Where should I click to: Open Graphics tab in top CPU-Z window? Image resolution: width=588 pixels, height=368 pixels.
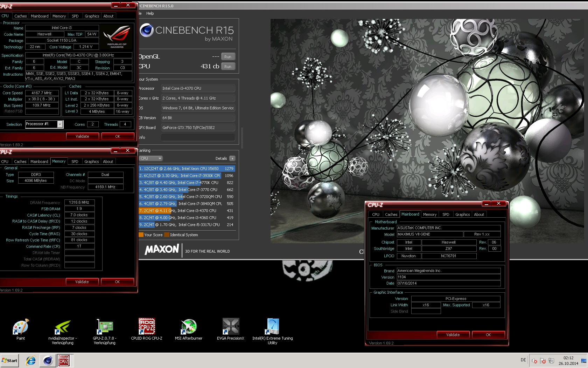tap(92, 16)
